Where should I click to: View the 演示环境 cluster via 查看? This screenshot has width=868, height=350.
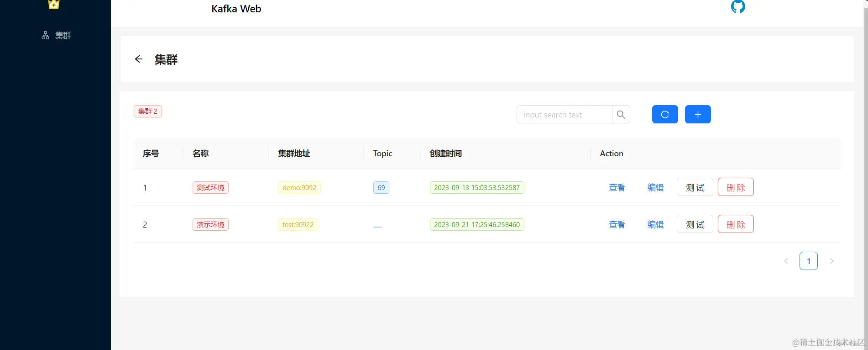(x=617, y=224)
